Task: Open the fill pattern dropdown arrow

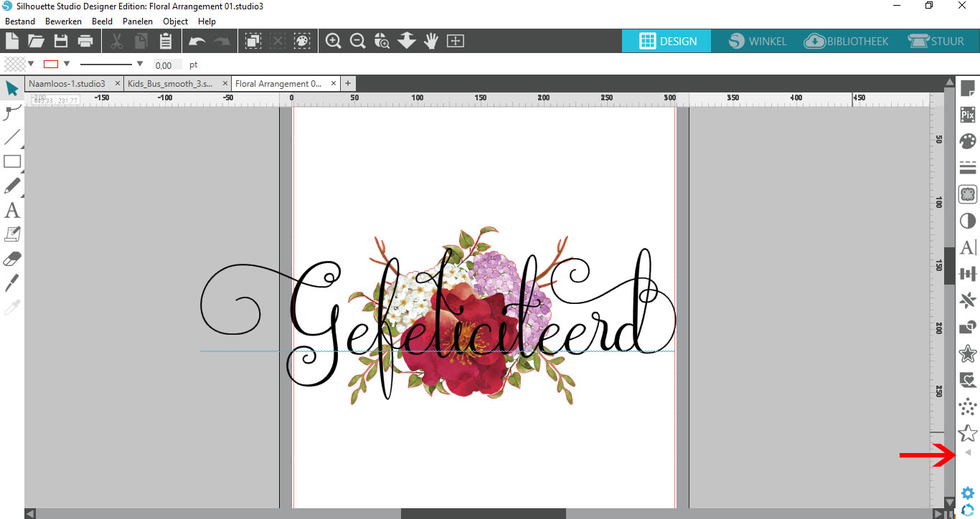Action: coord(31,64)
